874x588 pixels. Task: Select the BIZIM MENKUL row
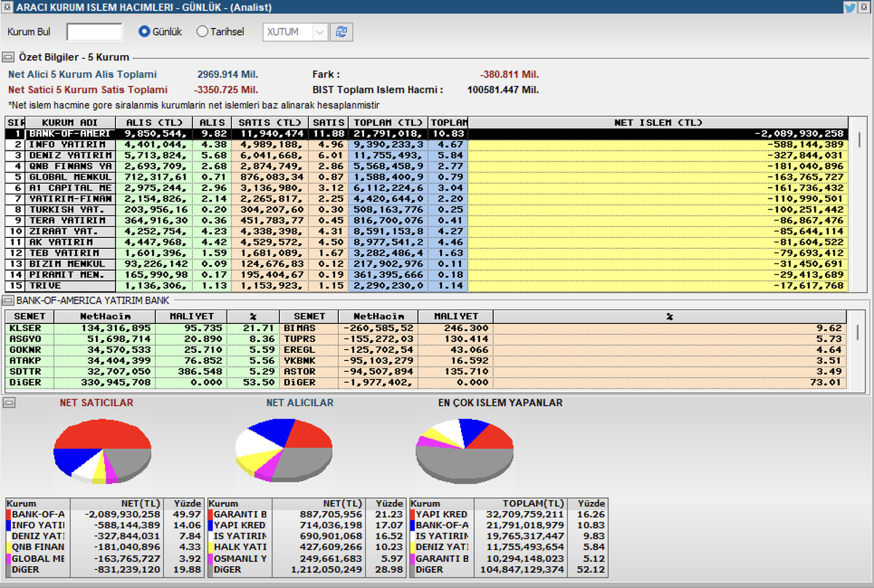427,264
